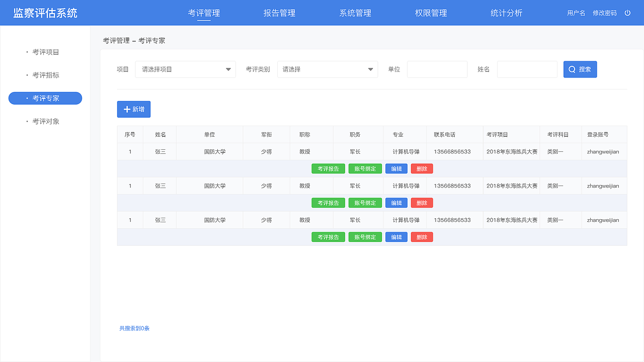Delete the first record with 删除

(422, 168)
